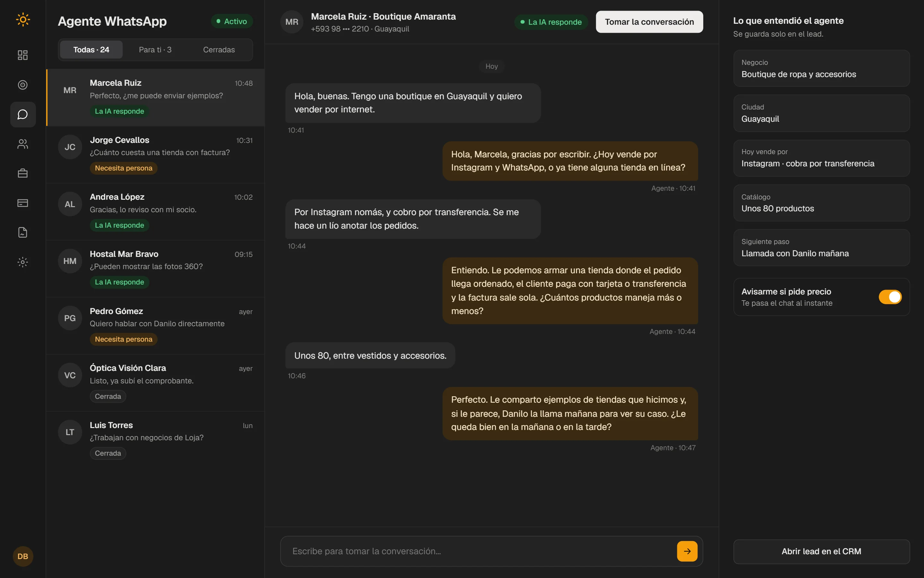Open settings gear in sidebar
This screenshot has width=924, height=578.
tap(23, 262)
